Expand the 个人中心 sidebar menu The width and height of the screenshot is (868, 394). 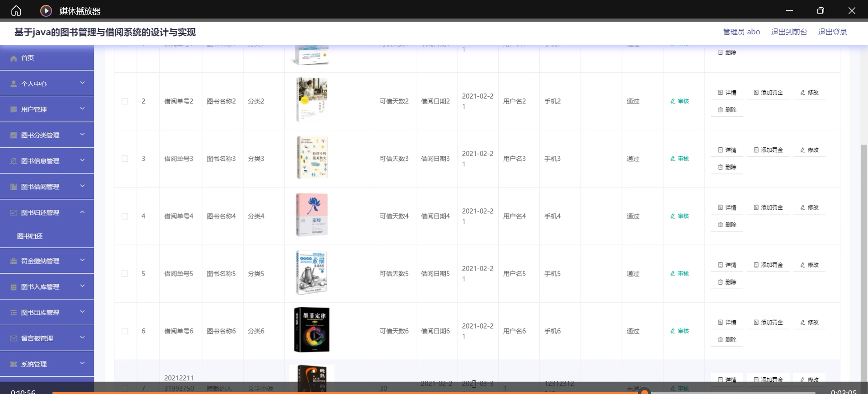click(47, 84)
